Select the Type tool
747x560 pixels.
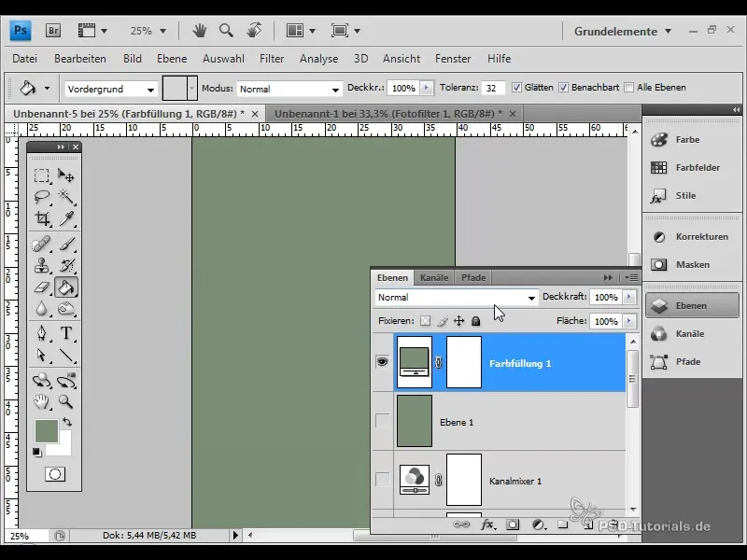pyautogui.click(x=65, y=333)
